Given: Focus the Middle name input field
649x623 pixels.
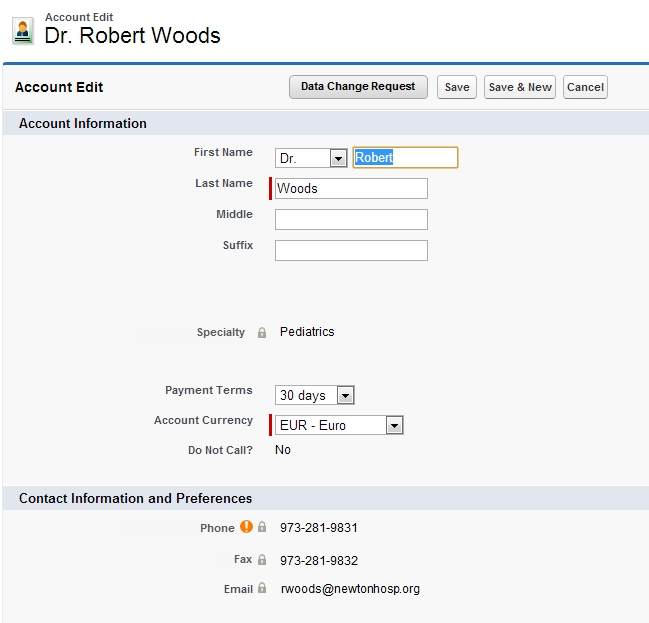Looking at the screenshot, I should (x=351, y=220).
